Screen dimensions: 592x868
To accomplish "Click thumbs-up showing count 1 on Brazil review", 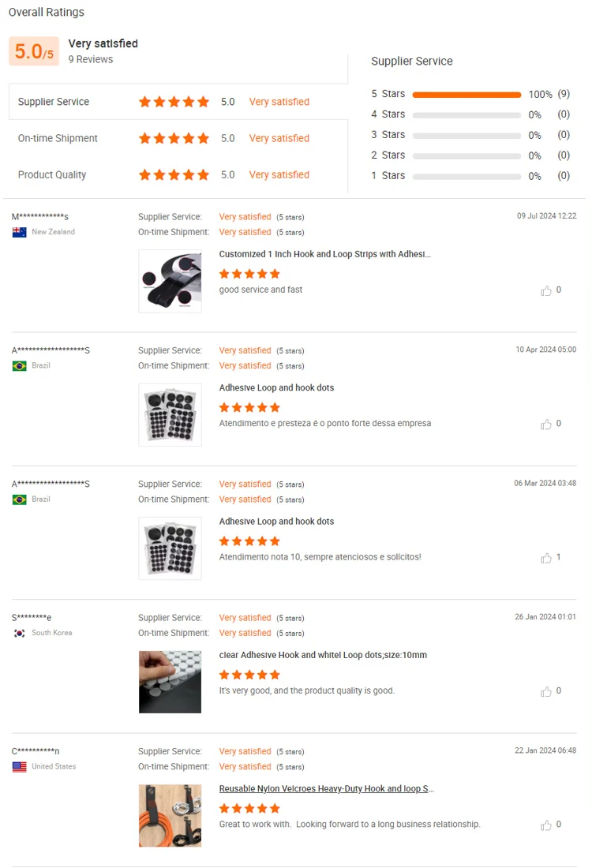I will 547,558.
